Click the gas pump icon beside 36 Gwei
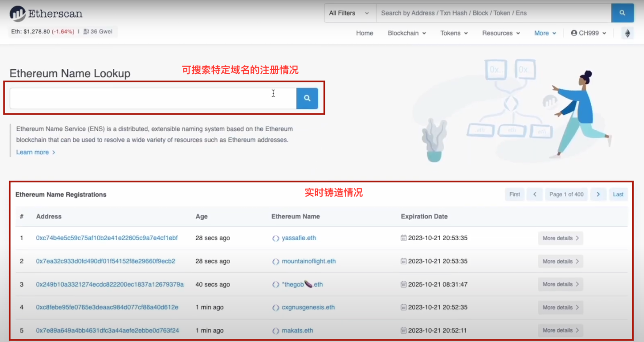 (x=86, y=32)
